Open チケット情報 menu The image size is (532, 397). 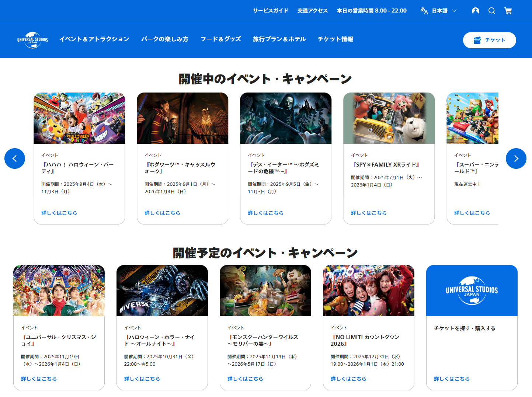tap(335, 39)
